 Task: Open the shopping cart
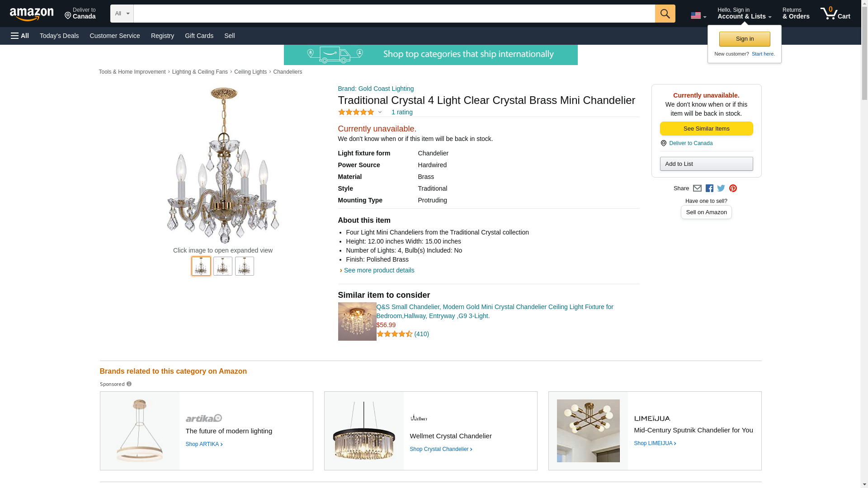click(835, 14)
